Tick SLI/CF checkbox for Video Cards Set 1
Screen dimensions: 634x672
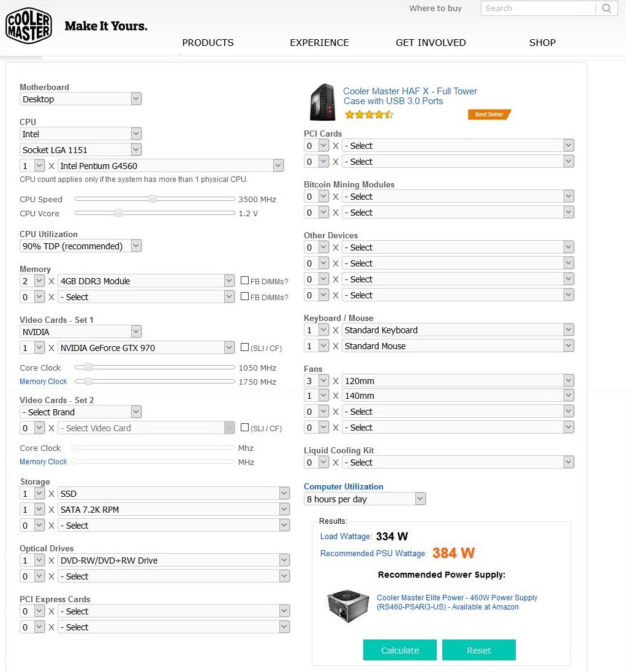(245, 347)
